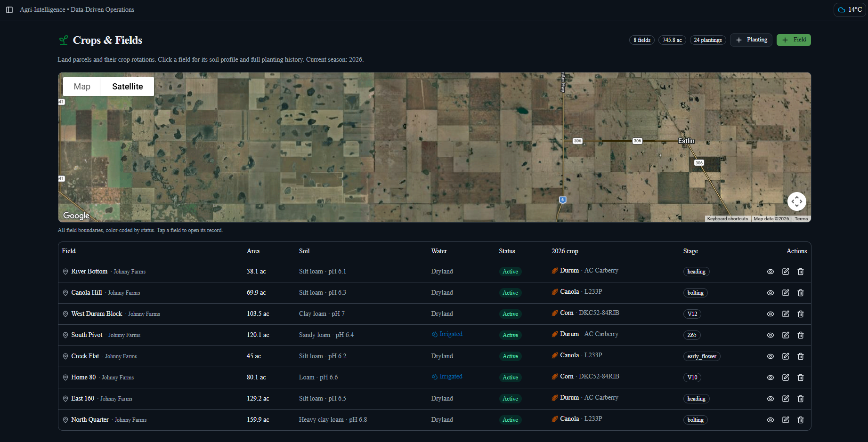Image resolution: width=868 pixels, height=442 pixels.
Task: Add a new Planting
Action: (751, 40)
